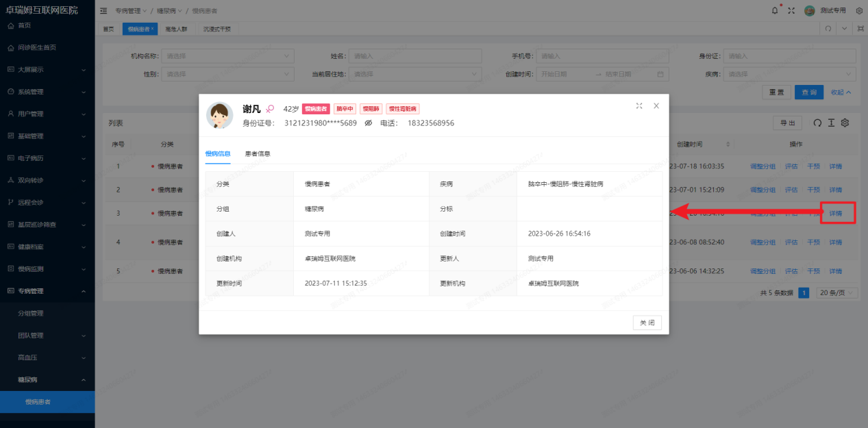
Task: Open 问诊医生首页 in sidebar
Action: pyautogui.click(x=47, y=47)
